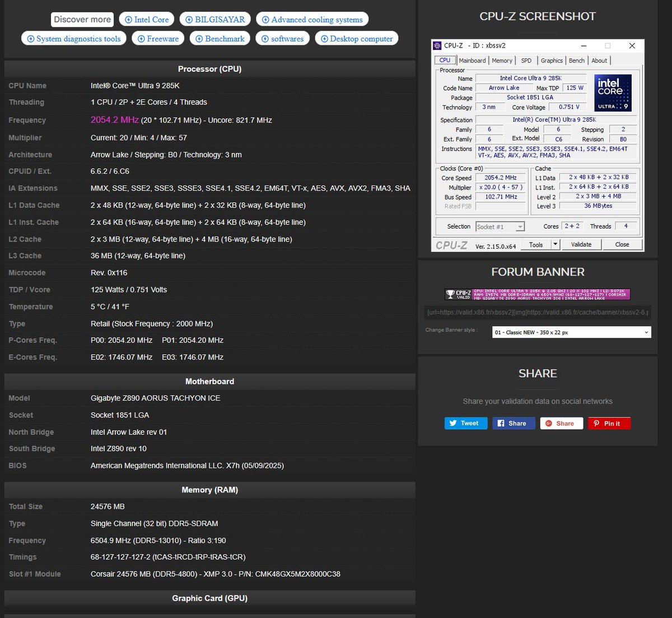Open the Socket #1 selection dropdown
Image resolution: width=672 pixels, height=618 pixels.
[520, 226]
